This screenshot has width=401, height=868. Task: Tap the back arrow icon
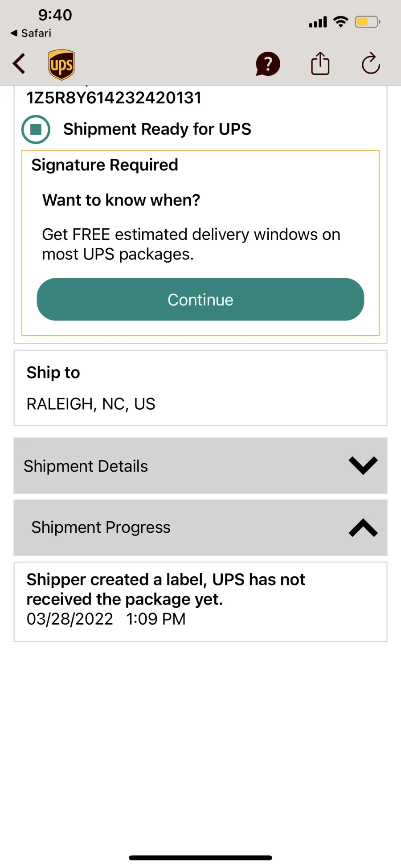point(19,64)
